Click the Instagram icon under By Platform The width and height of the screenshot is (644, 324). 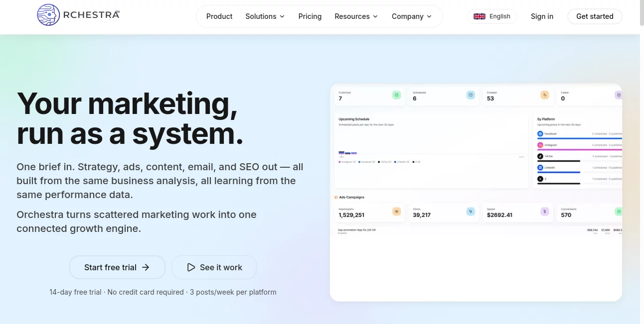[x=540, y=145]
